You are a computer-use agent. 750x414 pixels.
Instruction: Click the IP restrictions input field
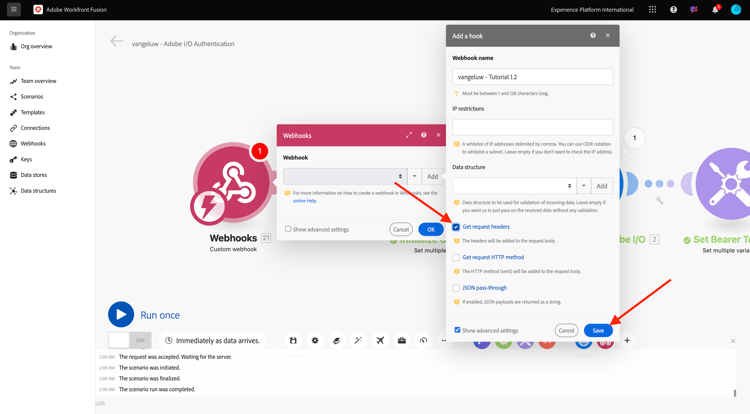coord(532,127)
